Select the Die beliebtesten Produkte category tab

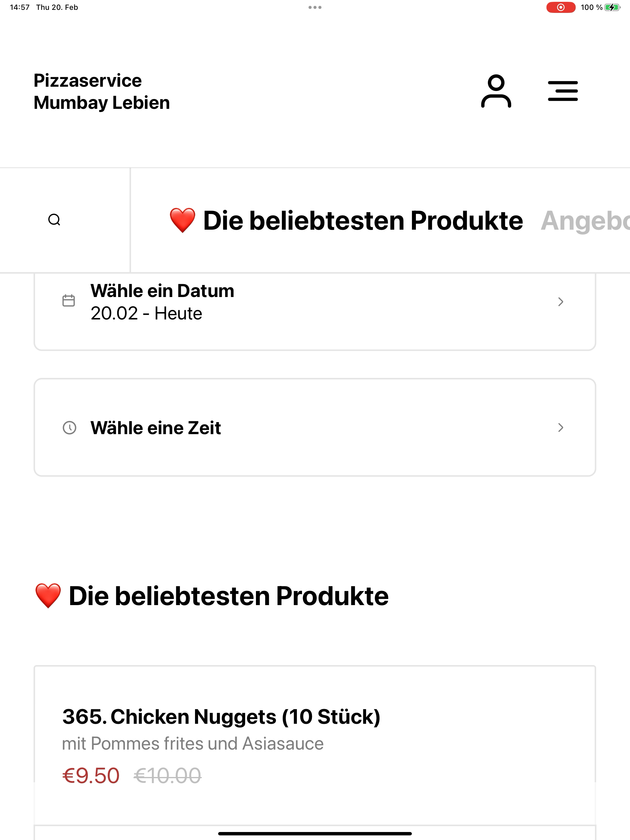[x=346, y=220]
